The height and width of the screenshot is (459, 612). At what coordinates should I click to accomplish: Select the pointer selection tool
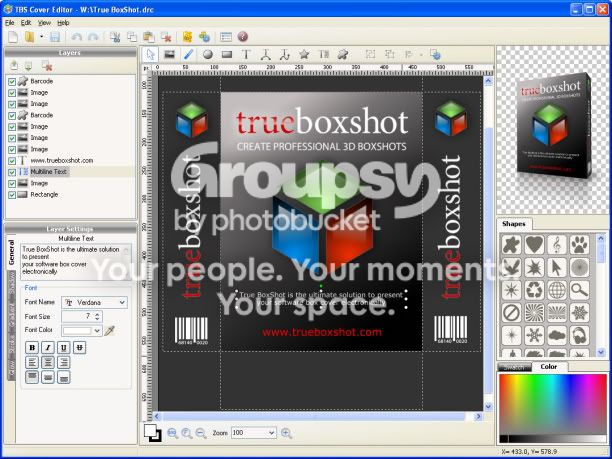[x=150, y=55]
